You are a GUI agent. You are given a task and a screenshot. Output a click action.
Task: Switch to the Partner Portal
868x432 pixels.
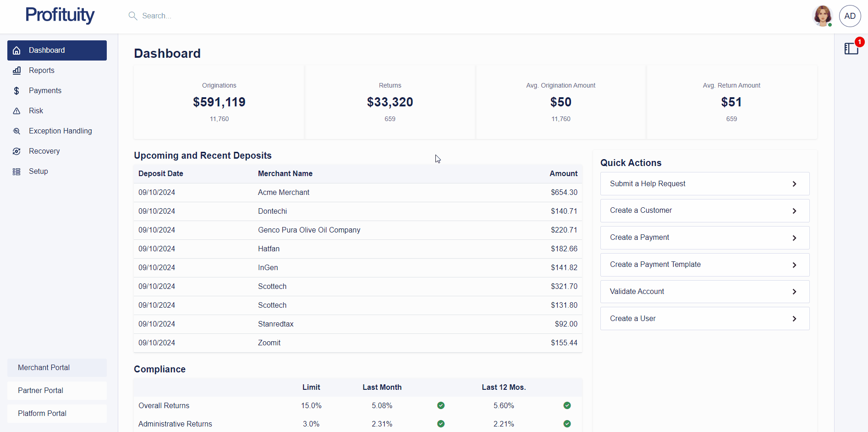click(57, 391)
